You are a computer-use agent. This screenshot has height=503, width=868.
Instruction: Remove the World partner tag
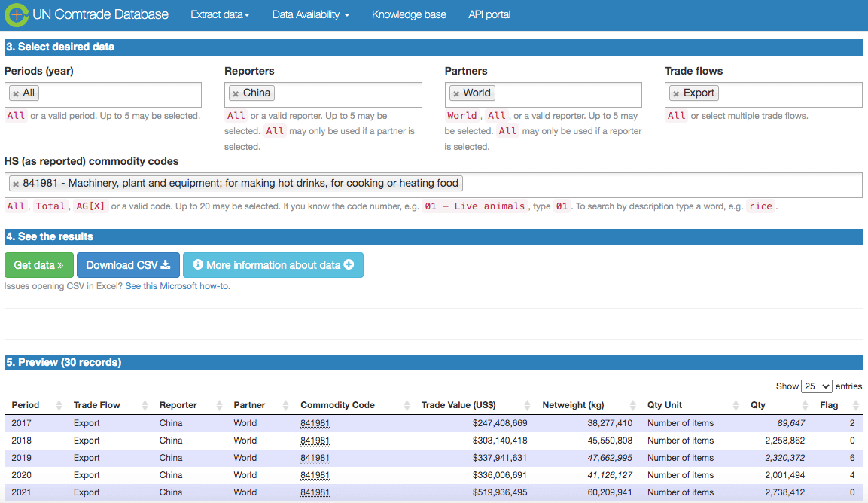pos(455,93)
